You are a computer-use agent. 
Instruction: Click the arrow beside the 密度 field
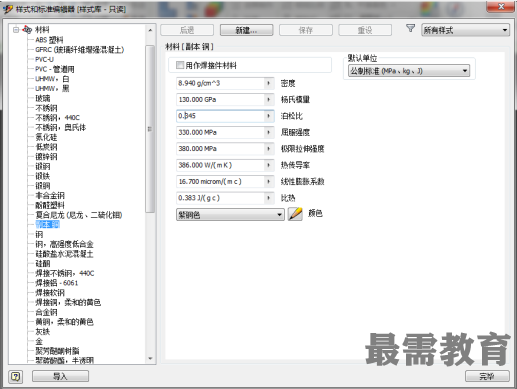(269, 83)
